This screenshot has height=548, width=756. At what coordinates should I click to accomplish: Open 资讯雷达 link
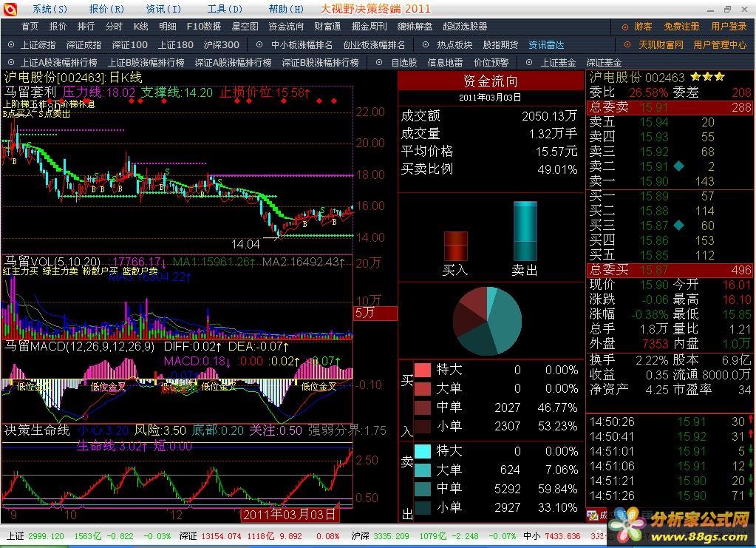point(546,45)
